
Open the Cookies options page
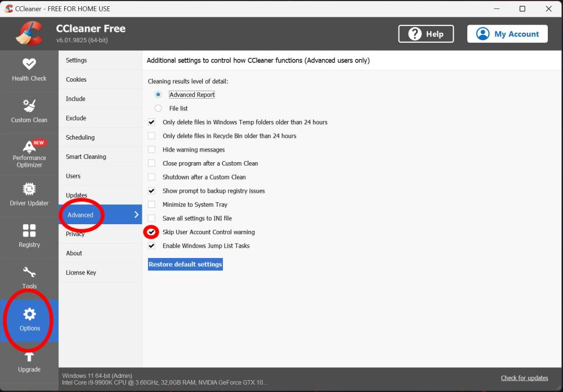pyautogui.click(x=100, y=79)
